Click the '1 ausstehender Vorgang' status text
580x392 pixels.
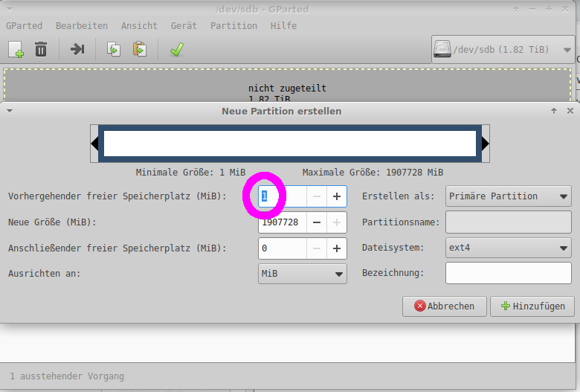[67, 376]
